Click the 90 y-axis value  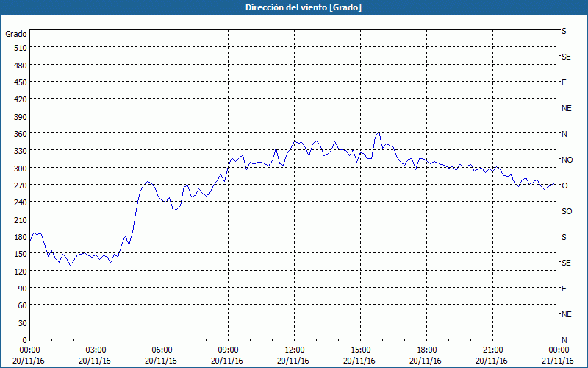[23, 289]
